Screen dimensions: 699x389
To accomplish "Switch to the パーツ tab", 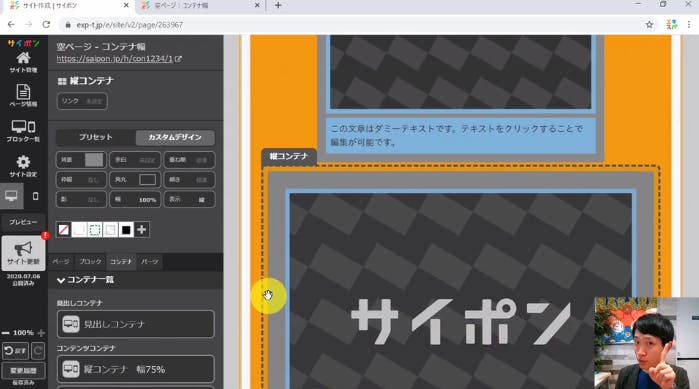I will click(x=150, y=262).
